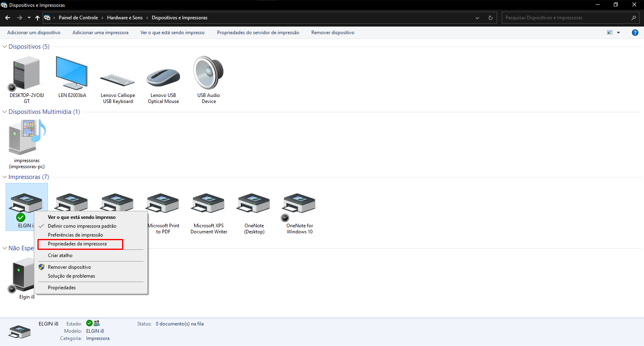Toggle 'Definir como impressora padrão' checkmark

pyautogui.click(x=82, y=226)
